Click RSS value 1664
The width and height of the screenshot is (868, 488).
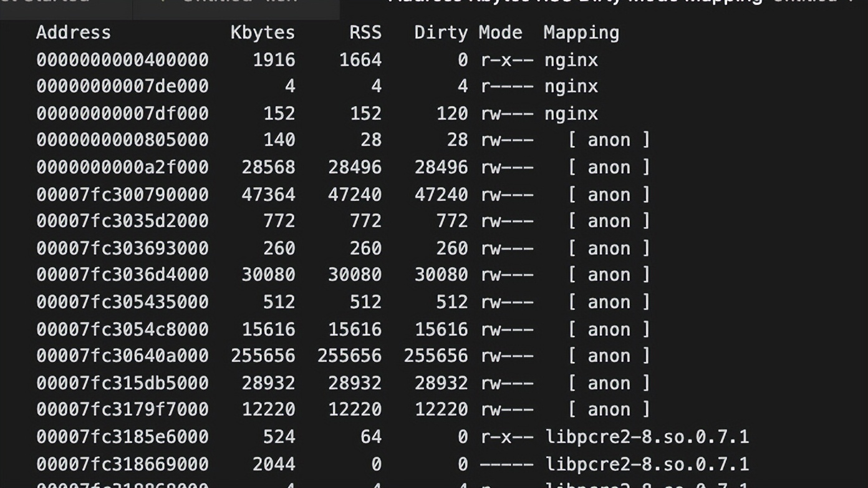[x=360, y=60]
